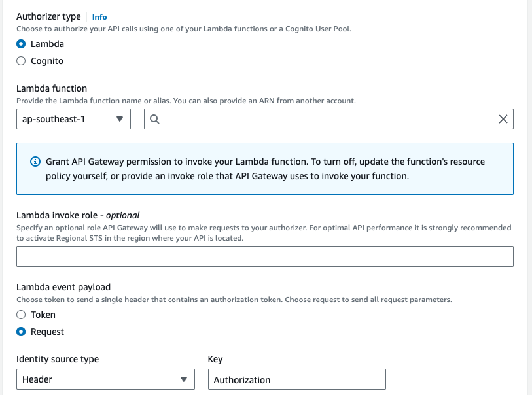532x395 pixels.
Task: Click the Cognito User Pool description line
Action: [x=184, y=29]
